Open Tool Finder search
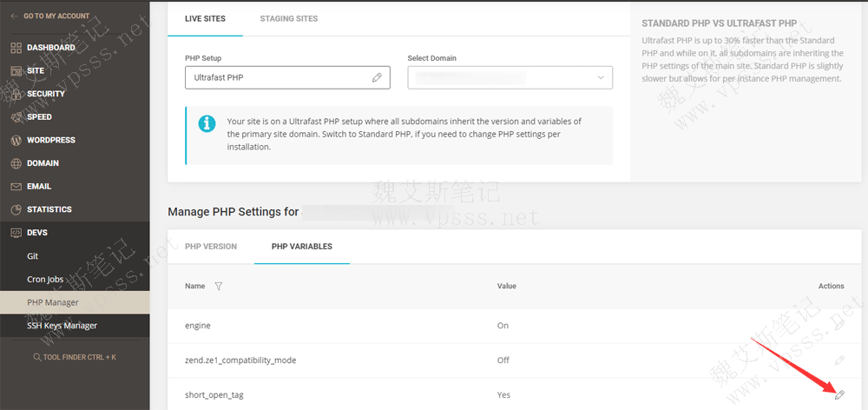Viewport: 868px width, 410px height. point(75,357)
